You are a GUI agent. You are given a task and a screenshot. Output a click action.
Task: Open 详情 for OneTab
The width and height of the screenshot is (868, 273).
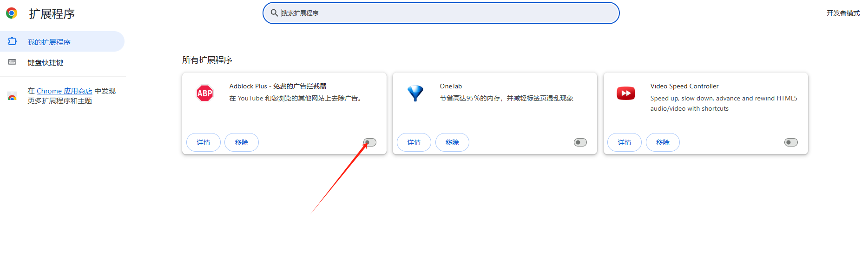pyautogui.click(x=414, y=142)
